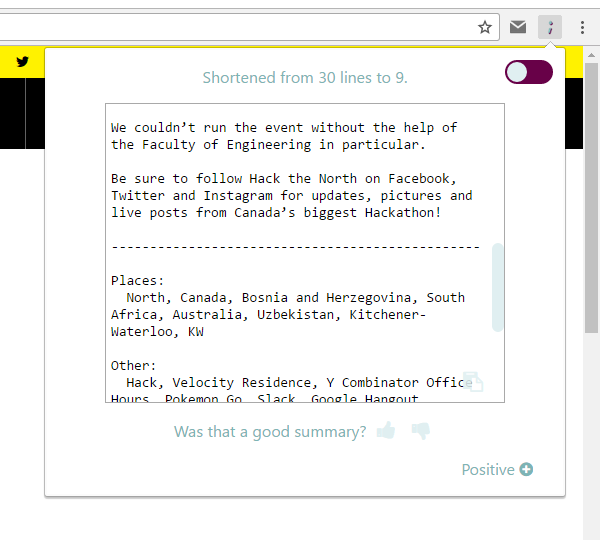Image resolution: width=600 pixels, height=540 pixels.
Task: Click the semicolon summarizer extension icon
Action: point(550,27)
